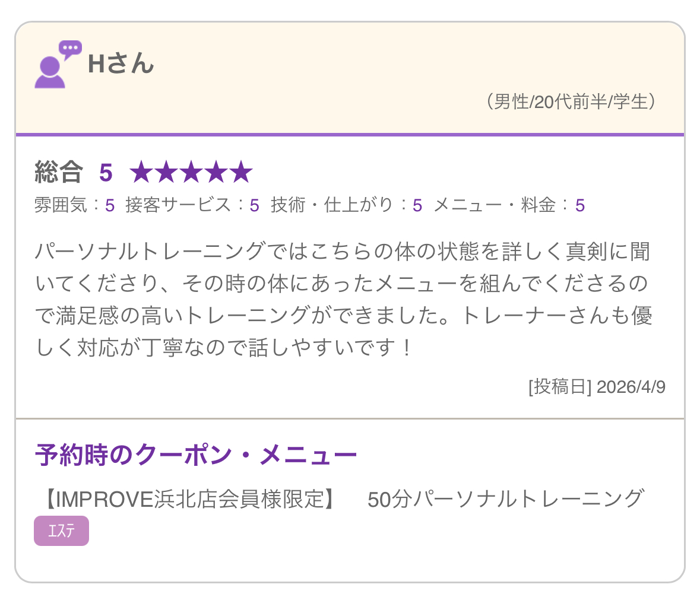
Task: Click the メニュー・料金 rating score
Action: tap(580, 206)
